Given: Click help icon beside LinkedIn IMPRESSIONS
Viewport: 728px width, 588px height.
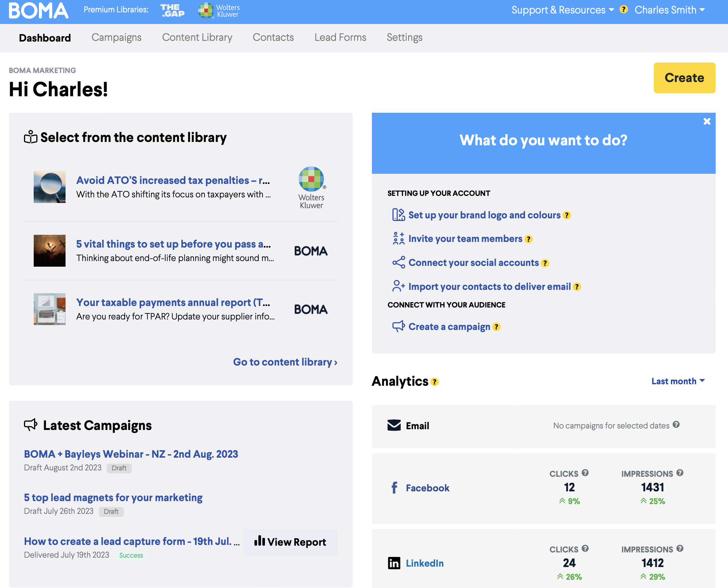Looking at the screenshot, I should tap(680, 549).
